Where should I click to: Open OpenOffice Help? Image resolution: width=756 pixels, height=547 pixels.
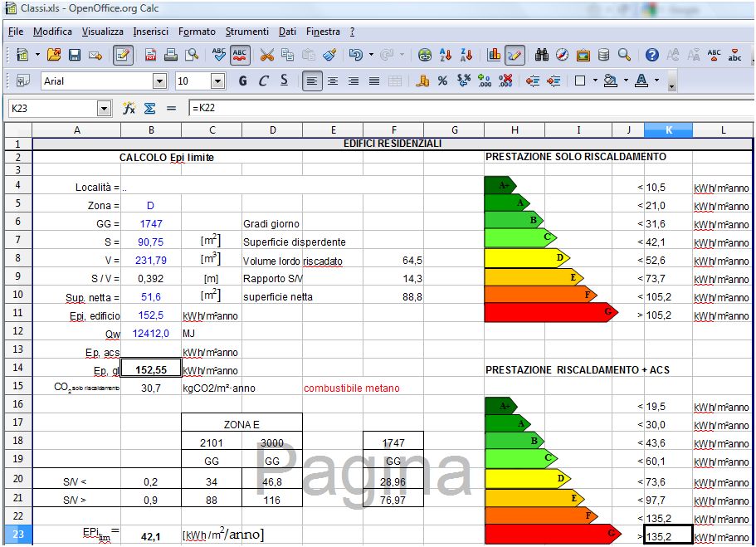tap(652, 55)
